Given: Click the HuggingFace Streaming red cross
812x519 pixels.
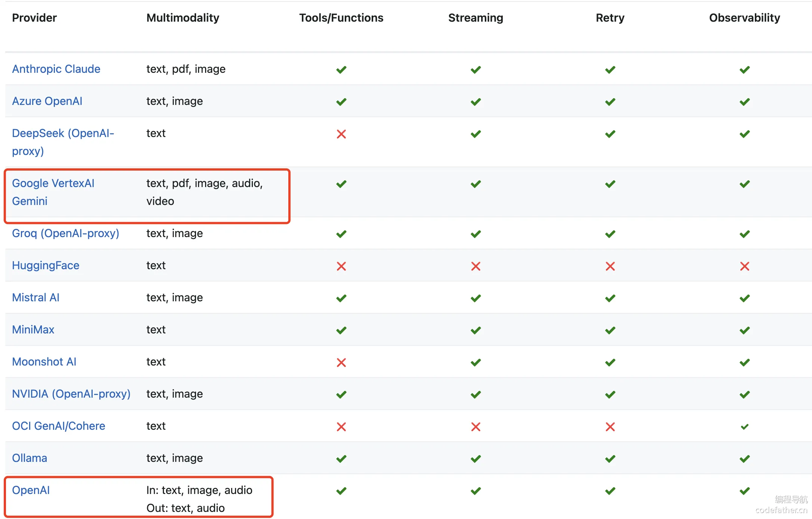Looking at the screenshot, I should tap(476, 266).
